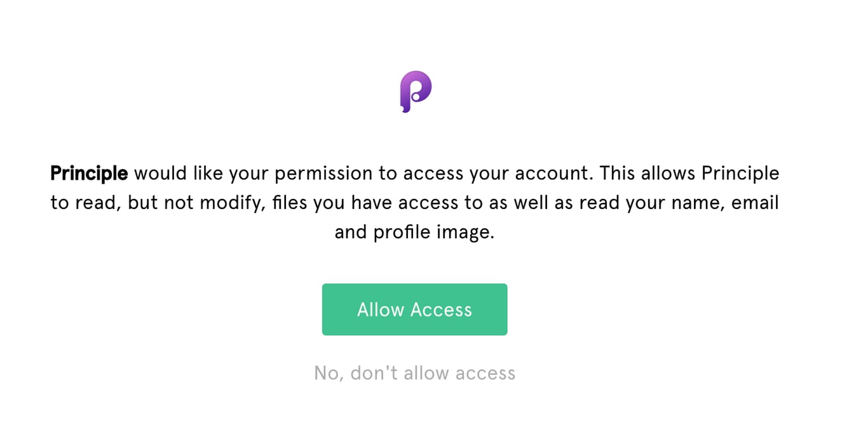Click the bold 'Principle' app name
Screen dimensions: 868x436
click(x=89, y=173)
